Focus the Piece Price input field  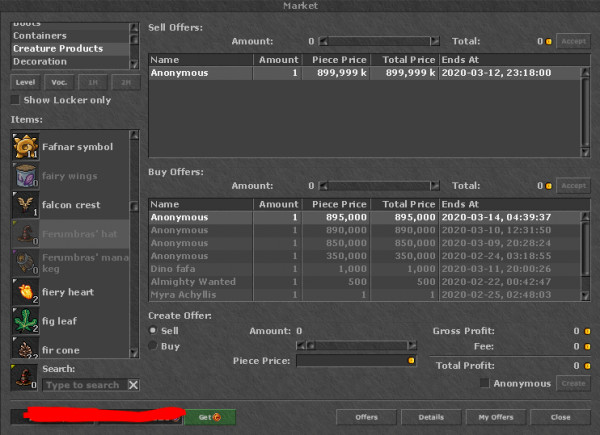tap(356, 360)
